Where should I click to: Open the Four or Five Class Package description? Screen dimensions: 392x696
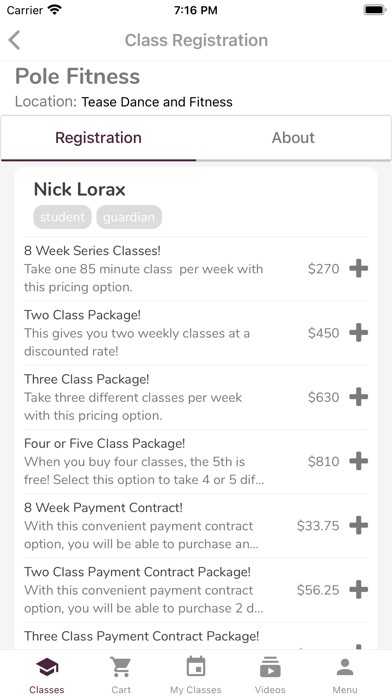click(x=144, y=471)
